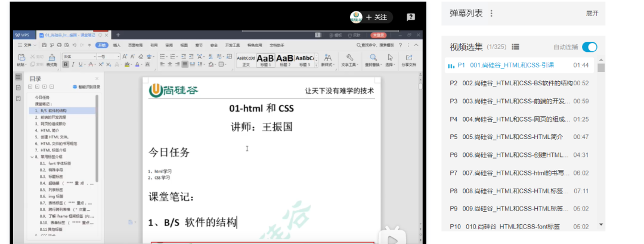This screenshot has height=244, width=644.
Task: Collapse the WPS ribbon chevron
Action: (416, 45)
